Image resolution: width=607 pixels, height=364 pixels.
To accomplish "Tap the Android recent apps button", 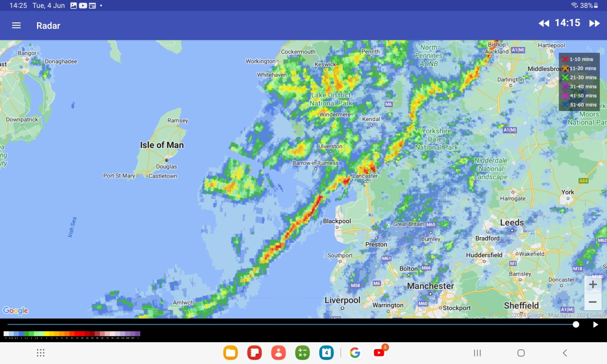I will coord(477,353).
